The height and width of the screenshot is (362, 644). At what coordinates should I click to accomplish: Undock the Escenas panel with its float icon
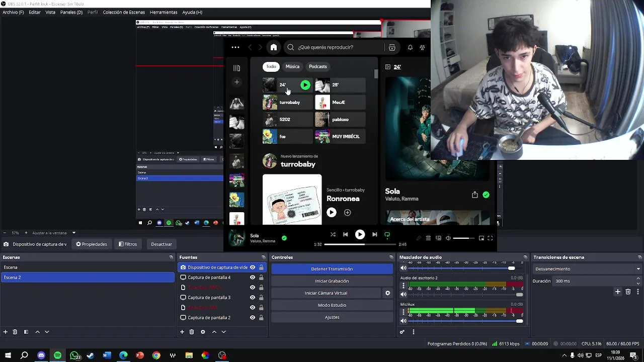[171, 257]
